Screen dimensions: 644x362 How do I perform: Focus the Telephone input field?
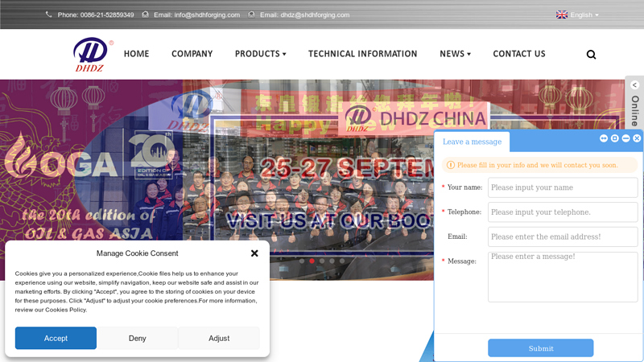tap(563, 212)
